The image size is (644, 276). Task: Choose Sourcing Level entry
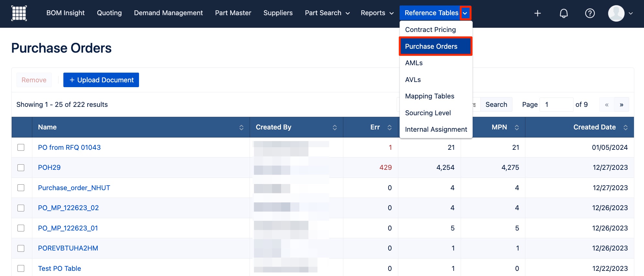click(x=436, y=113)
